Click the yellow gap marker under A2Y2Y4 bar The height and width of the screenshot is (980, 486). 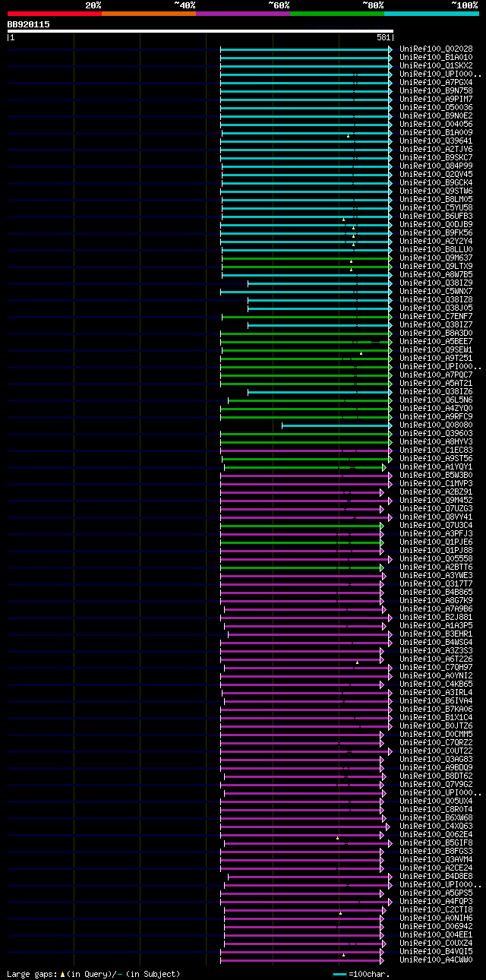(353, 245)
